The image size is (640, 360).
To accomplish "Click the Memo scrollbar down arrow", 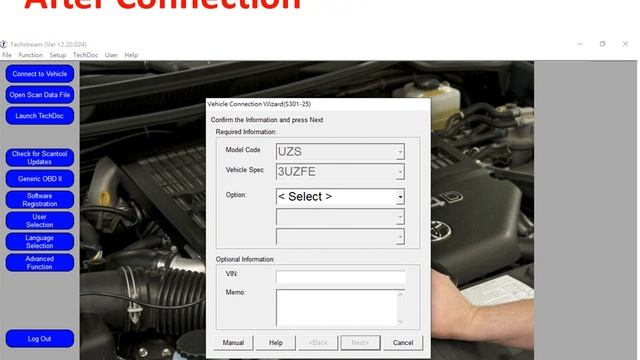I will tap(400, 322).
